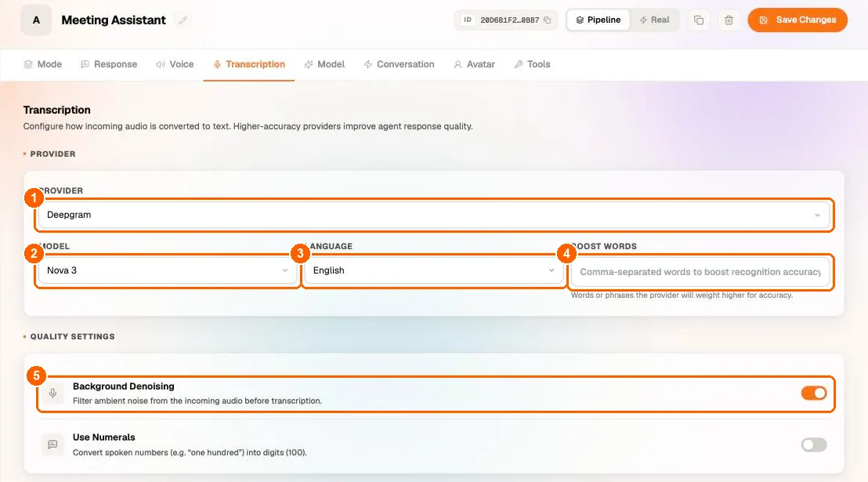
Task: Open the Model tab
Action: click(324, 64)
